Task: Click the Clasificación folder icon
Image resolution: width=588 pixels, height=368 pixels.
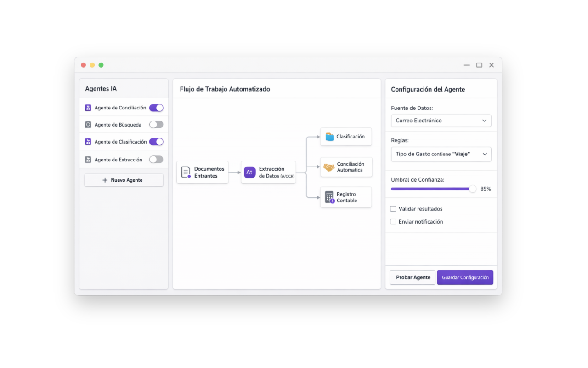Action: [x=329, y=137]
